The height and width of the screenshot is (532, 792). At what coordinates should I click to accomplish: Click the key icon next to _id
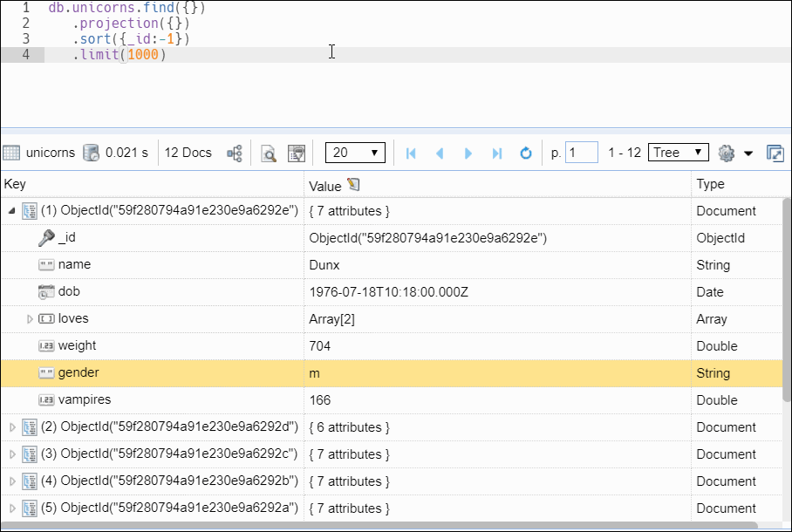(46, 237)
